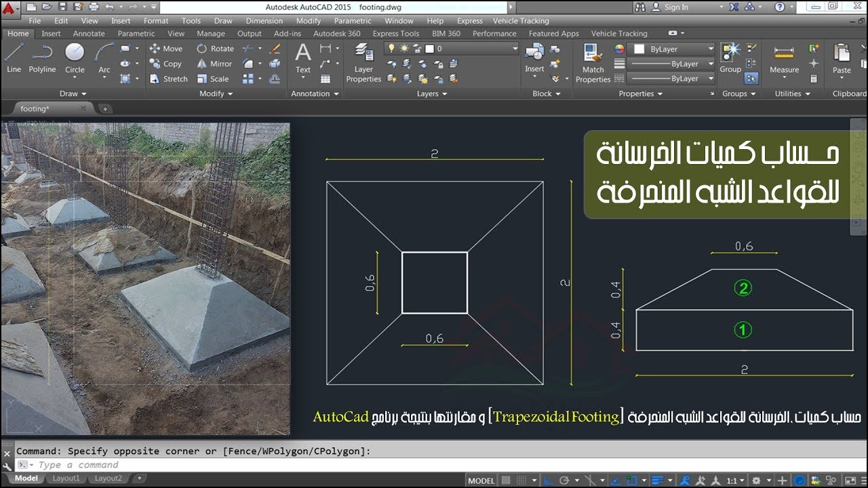Switch to the Parametric ribbon tab
Screen dimensions: 868x488
pos(136,33)
